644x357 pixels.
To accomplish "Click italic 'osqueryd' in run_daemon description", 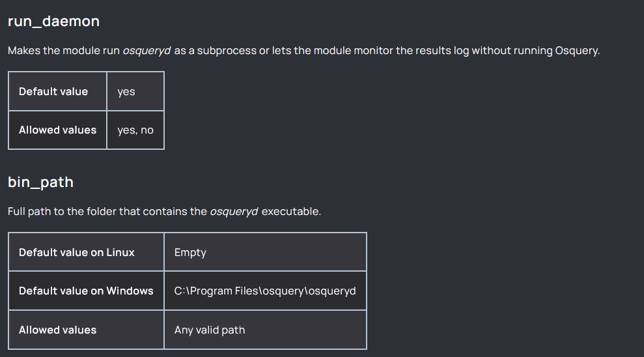I will (147, 51).
